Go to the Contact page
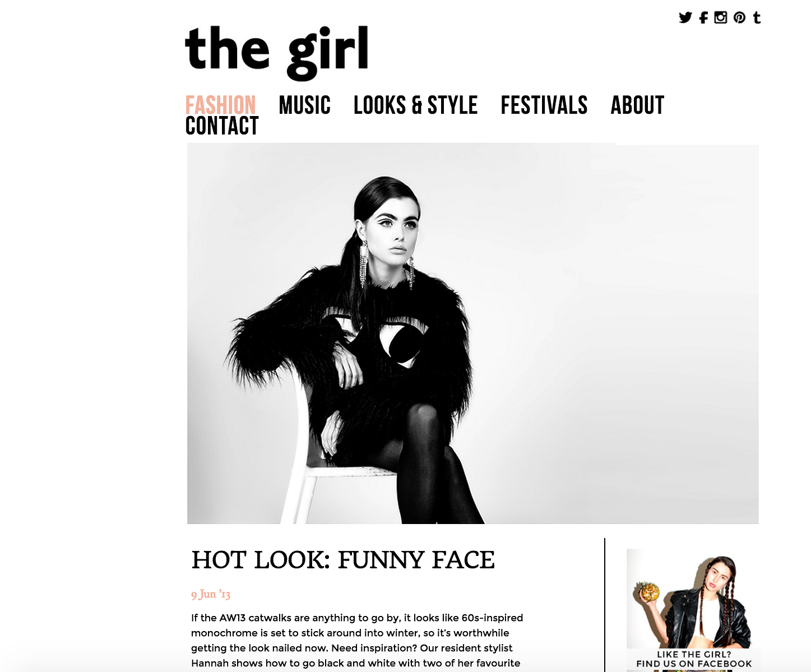Viewport: 811px width, 672px height. [x=222, y=126]
